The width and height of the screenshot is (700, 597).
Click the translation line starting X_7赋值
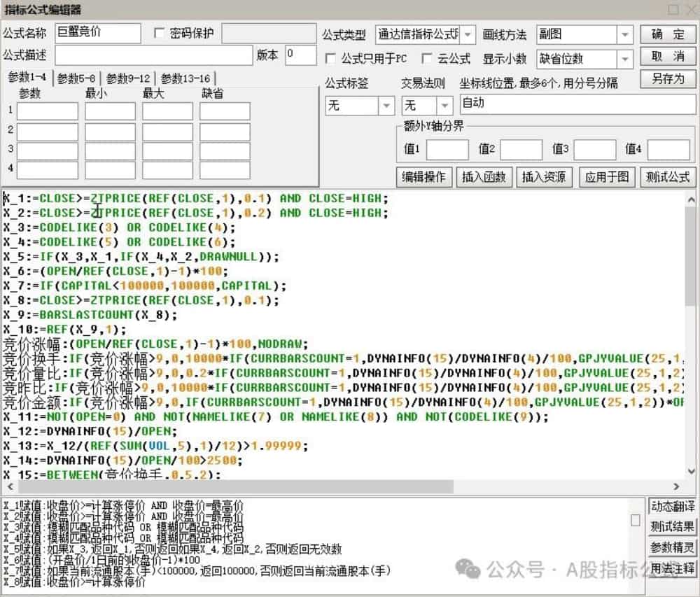[197, 570]
